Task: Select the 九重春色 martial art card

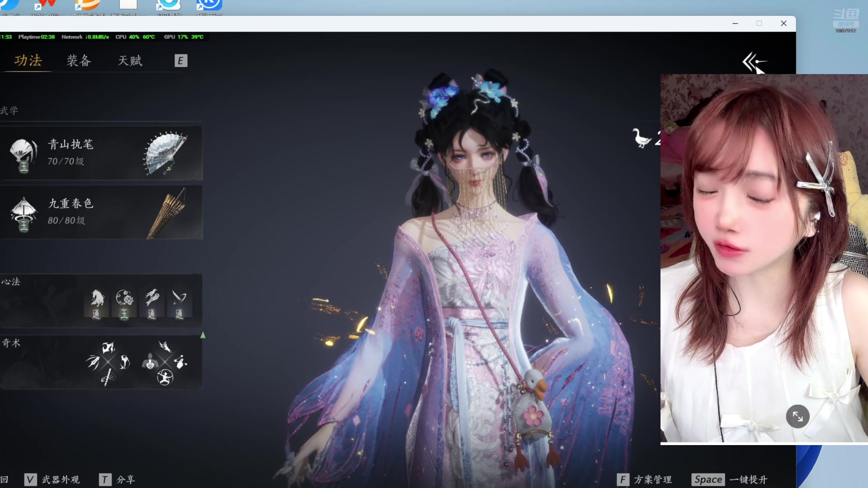Action: tap(101, 212)
